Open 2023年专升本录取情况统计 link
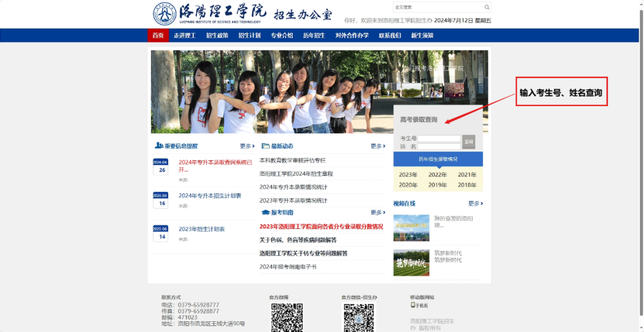 (x=293, y=201)
